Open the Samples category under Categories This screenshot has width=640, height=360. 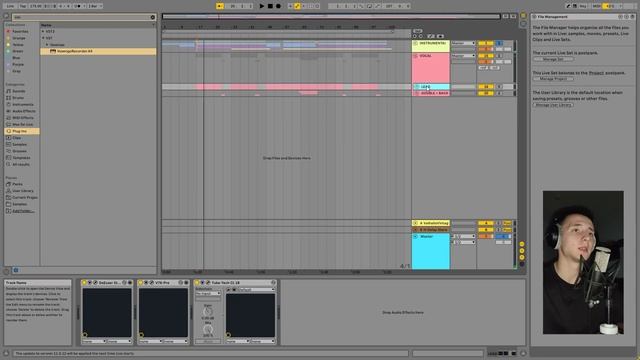point(19,144)
